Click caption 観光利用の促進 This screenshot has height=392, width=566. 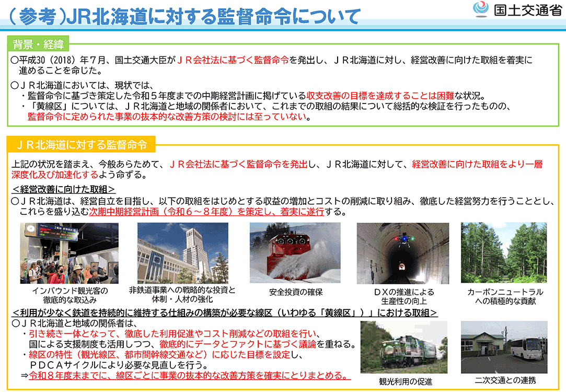click(x=406, y=382)
